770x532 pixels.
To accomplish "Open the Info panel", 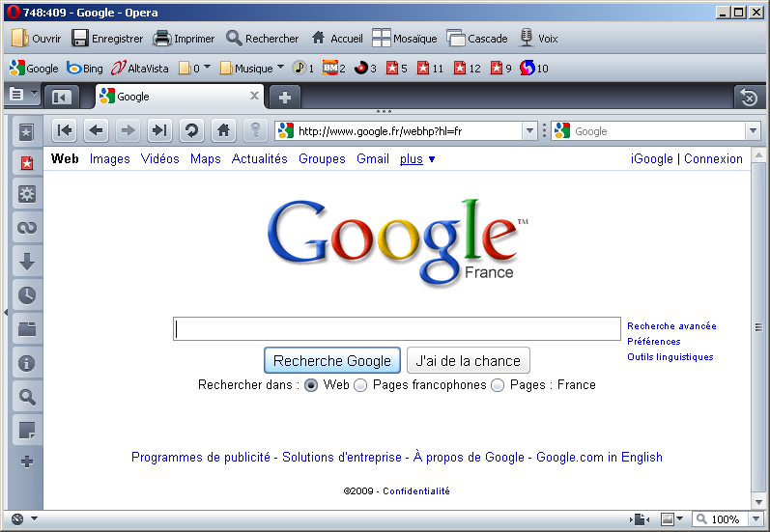I will click(x=26, y=363).
